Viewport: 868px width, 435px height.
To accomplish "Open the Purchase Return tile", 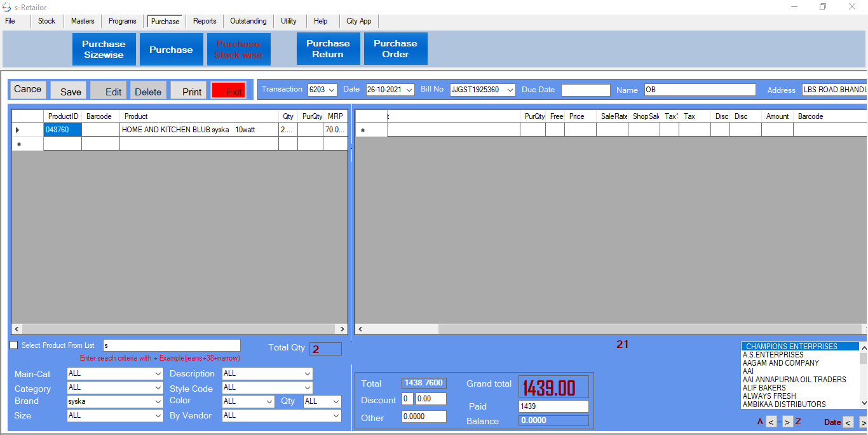I will [328, 49].
